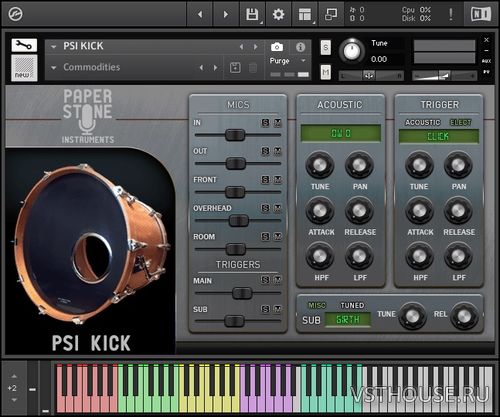Screen dimensions: 500x417
Task: Open instrument edit mode with wrench icon
Action: pos(24,45)
